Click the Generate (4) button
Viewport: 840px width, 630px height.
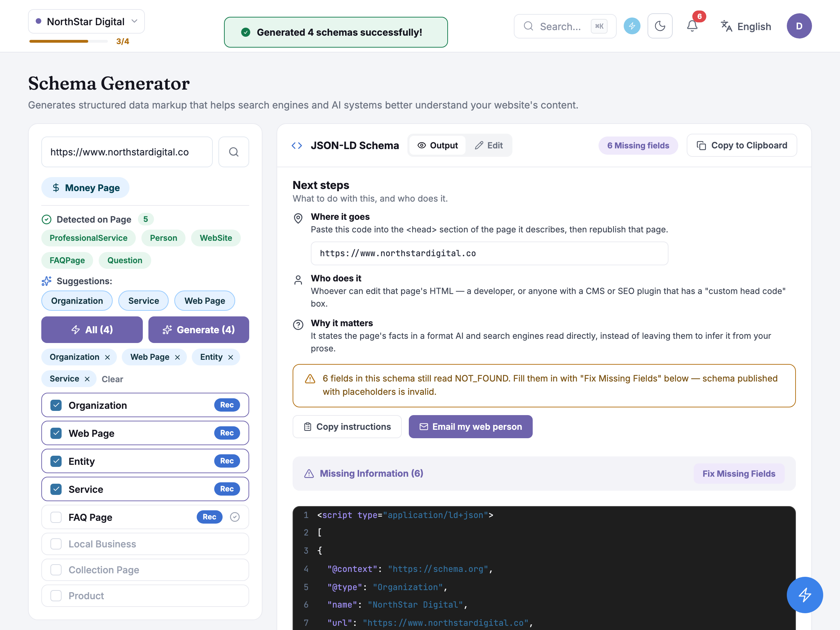[198, 330]
